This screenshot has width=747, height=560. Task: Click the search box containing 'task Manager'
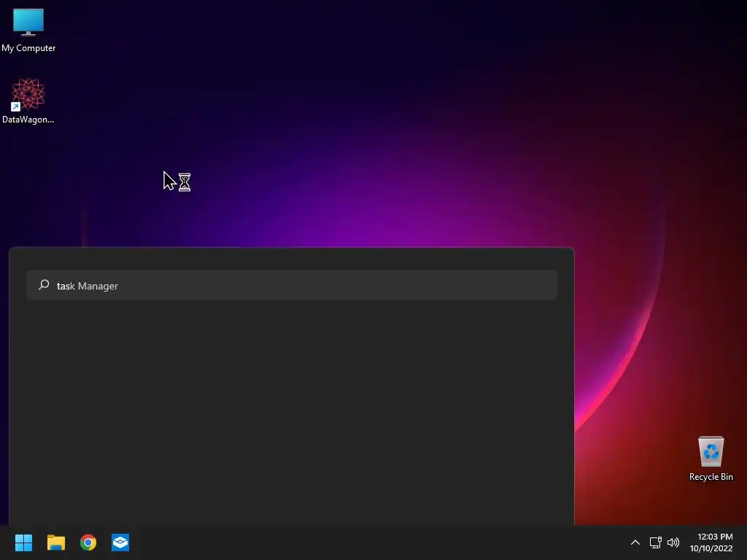click(x=292, y=285)
